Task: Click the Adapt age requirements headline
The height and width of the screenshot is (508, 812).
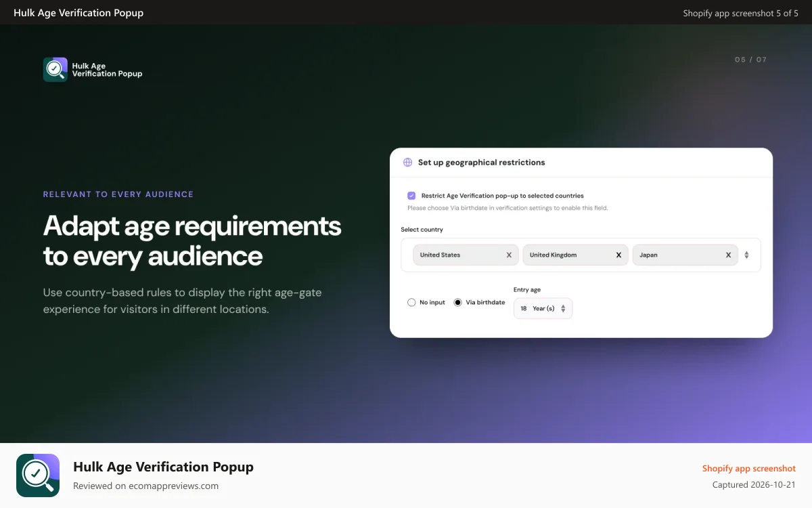Action: [x=192, y=240]
